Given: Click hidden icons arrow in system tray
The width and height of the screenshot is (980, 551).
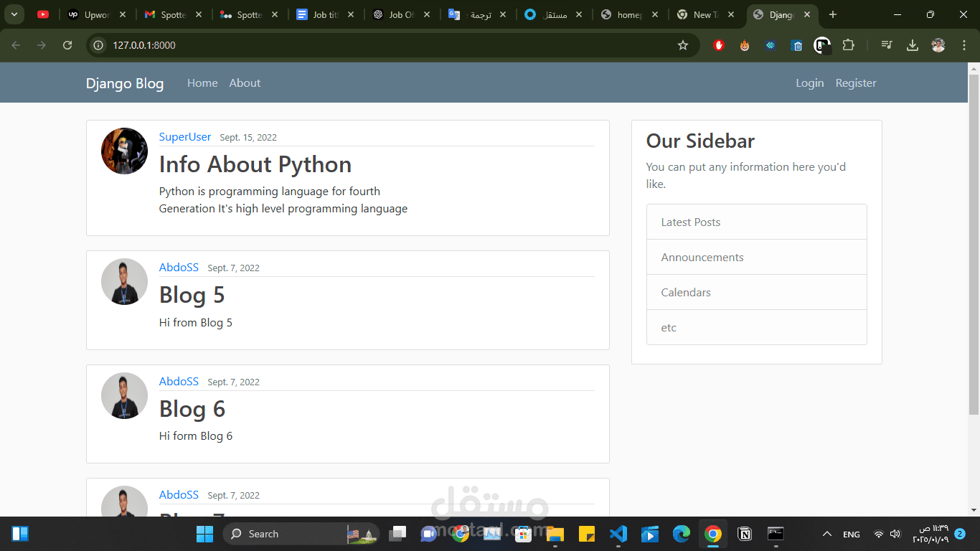Looking at the screenshot, I should [x=827, y=534].
